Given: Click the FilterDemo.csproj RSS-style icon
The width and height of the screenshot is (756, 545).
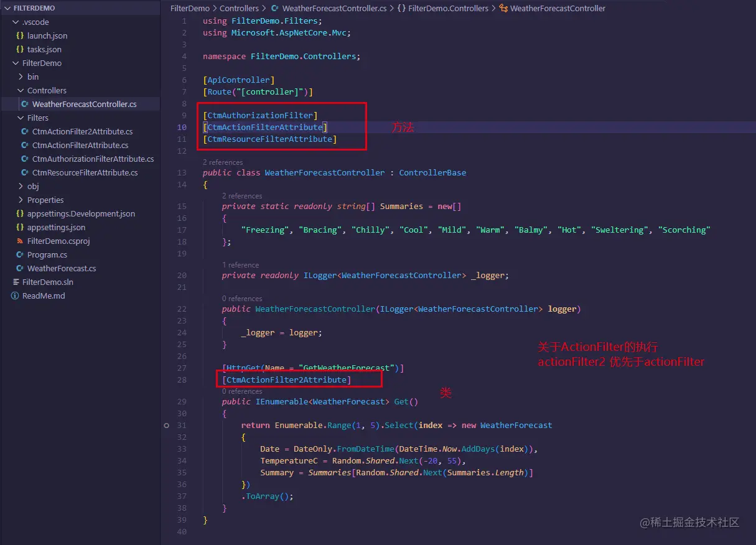Looking at the screenshot, I should pyautogui.click(x=20, y=241).
